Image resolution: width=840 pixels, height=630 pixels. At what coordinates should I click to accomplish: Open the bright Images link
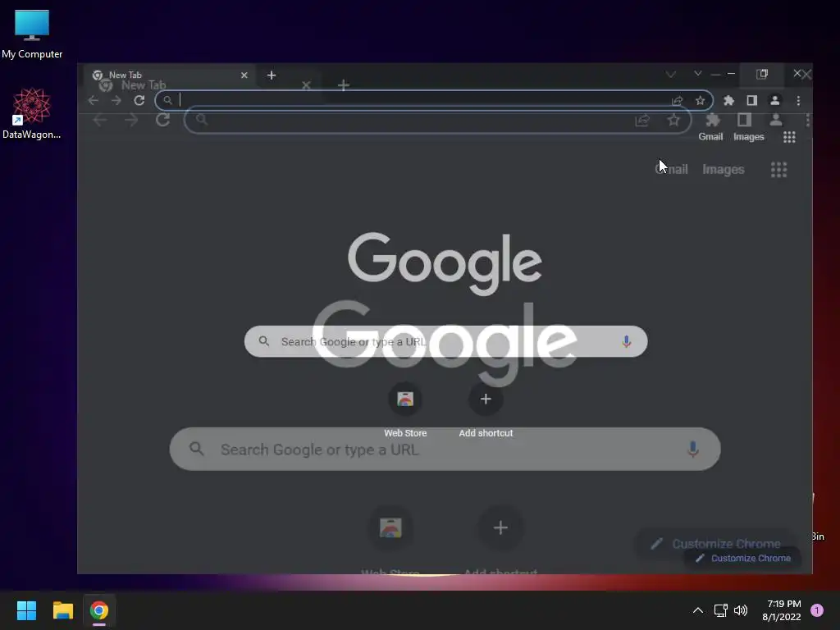point(748,137)
